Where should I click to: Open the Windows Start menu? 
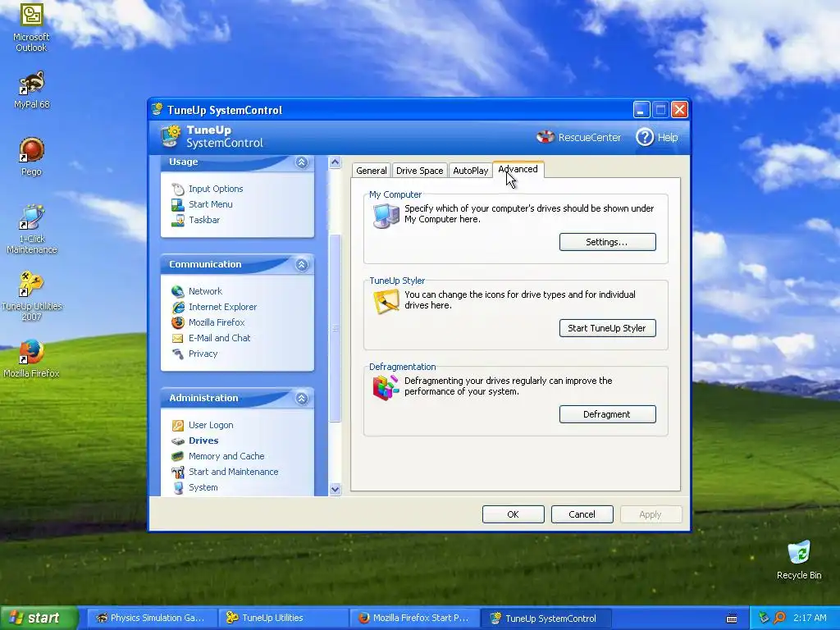[x=39, y=618]
